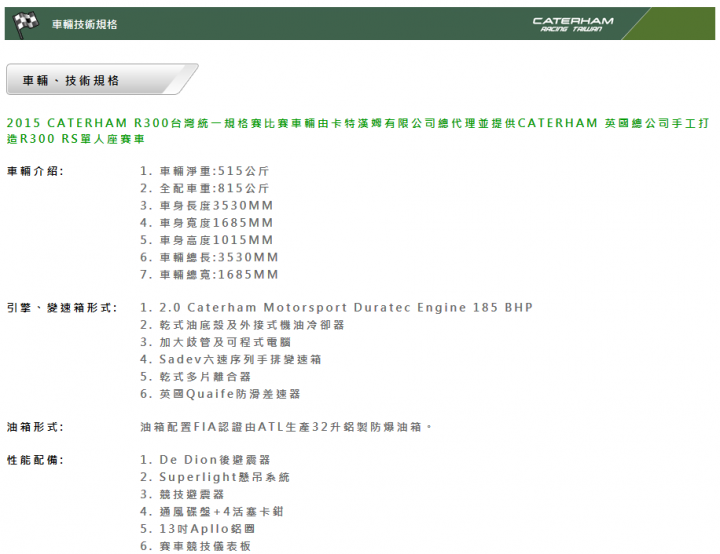Click the 車輛總寬:1685MM line
This screenshot has width=720, height=554.
click(x=209, y=275)
